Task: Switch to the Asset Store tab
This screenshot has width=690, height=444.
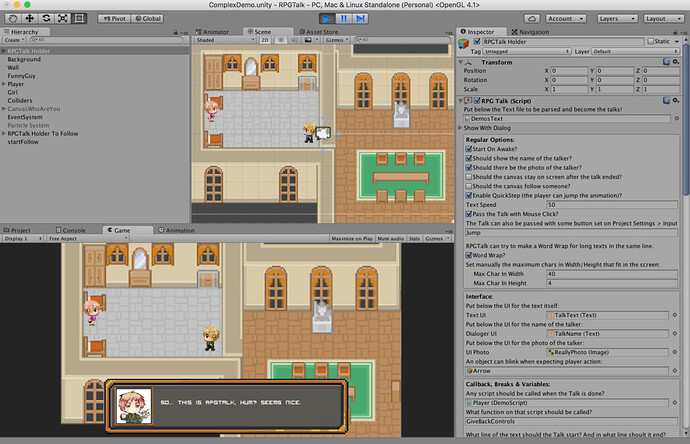Action: click(x=319, y=32)
